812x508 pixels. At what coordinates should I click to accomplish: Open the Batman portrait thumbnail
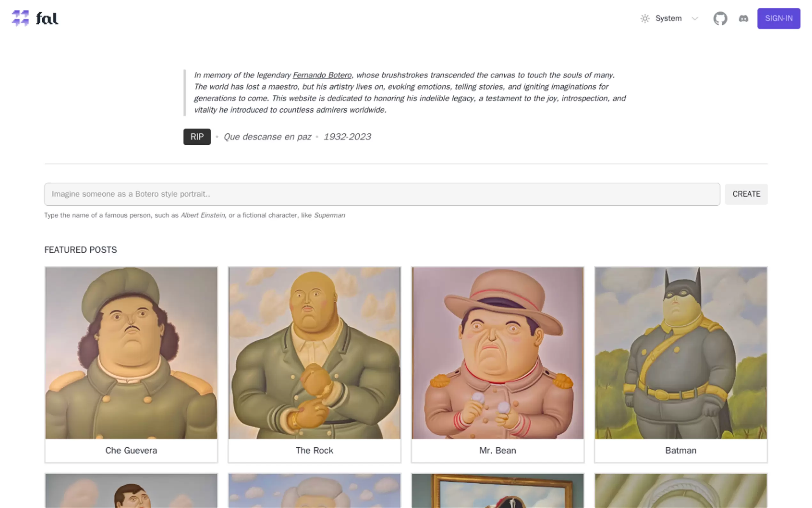[x=680, y=353]
